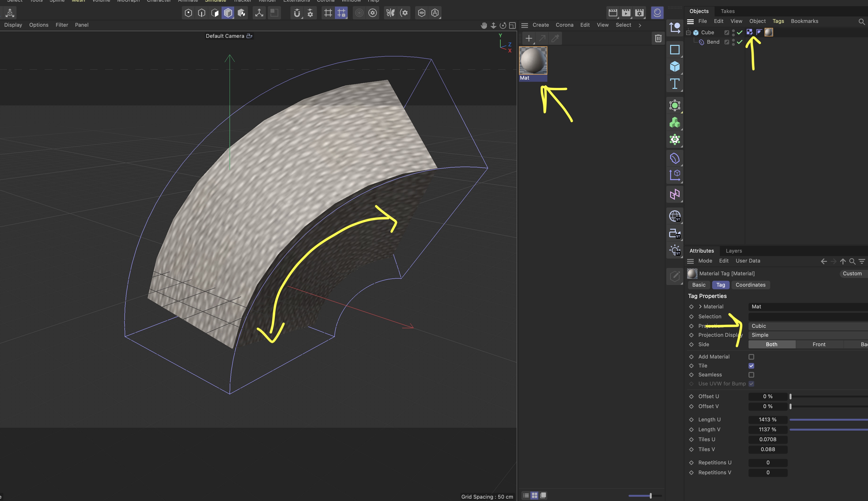The width and height of the screenshot is (868, 501).
Task: Open the Tags menu in Objects manager
Action: (x=778, y=21)
